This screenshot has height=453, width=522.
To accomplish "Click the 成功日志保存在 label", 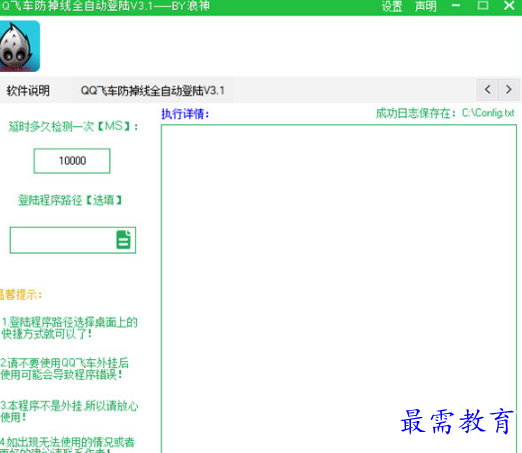I will (416, 114).
